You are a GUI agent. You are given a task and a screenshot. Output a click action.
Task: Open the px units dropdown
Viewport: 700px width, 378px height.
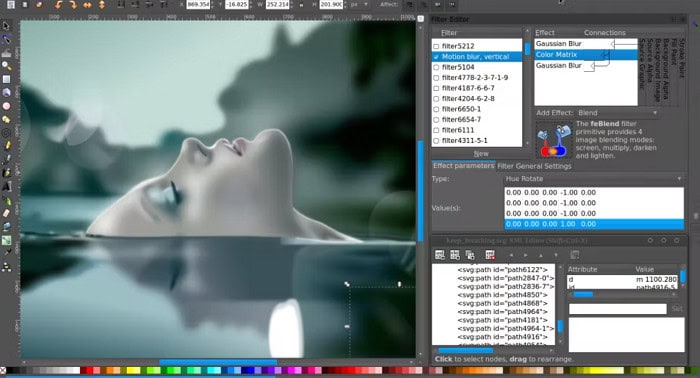pyautogui.click(x=359, y=4)
